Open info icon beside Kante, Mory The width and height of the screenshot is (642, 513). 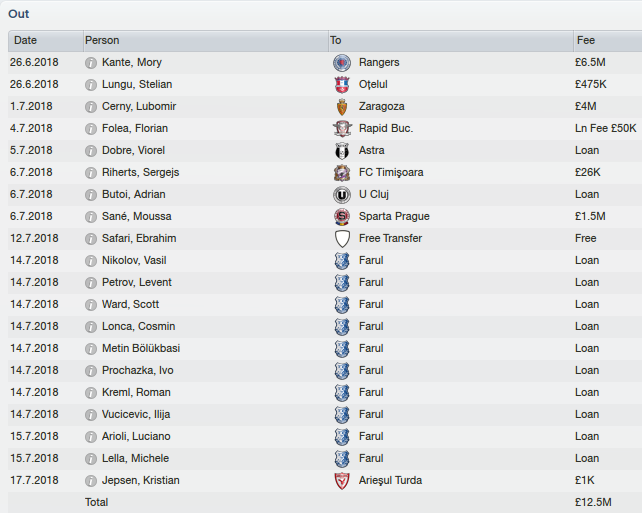(90, 63)
